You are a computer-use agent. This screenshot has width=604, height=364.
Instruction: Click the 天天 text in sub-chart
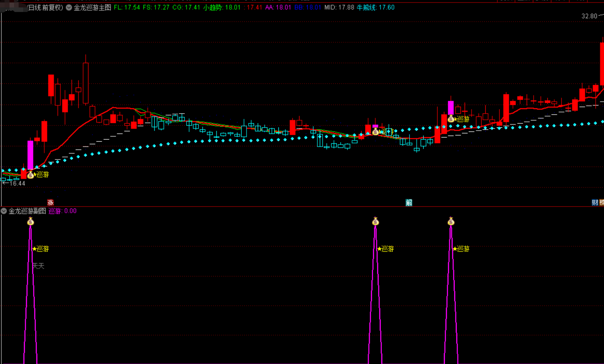point(38,266)
